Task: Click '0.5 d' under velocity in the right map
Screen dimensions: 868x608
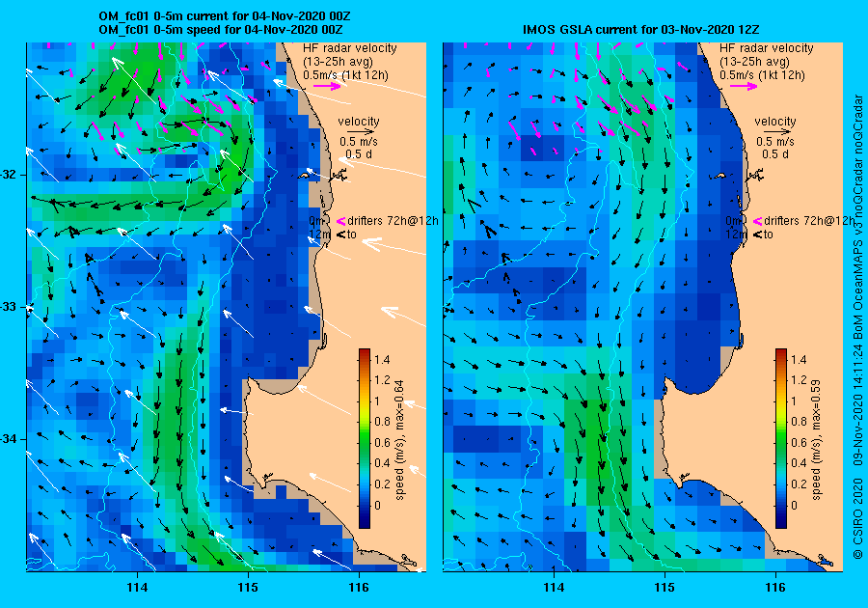Action: [775, 154]
